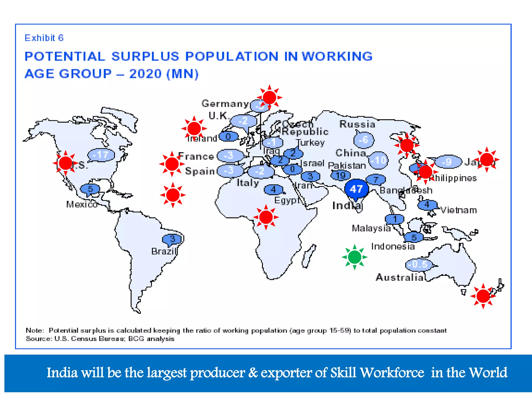The image size is (532, 399).
Task: Click Australia's -0.5 value bubble
Action: pos(418,265)
